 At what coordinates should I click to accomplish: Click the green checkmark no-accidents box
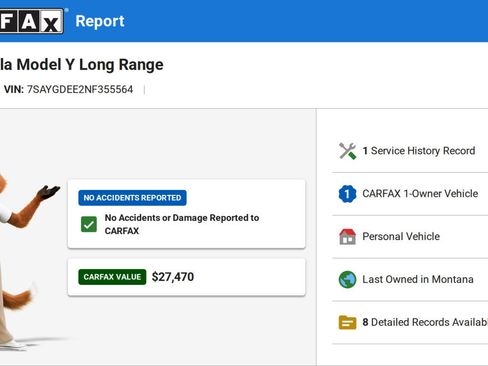coord(89,224)
